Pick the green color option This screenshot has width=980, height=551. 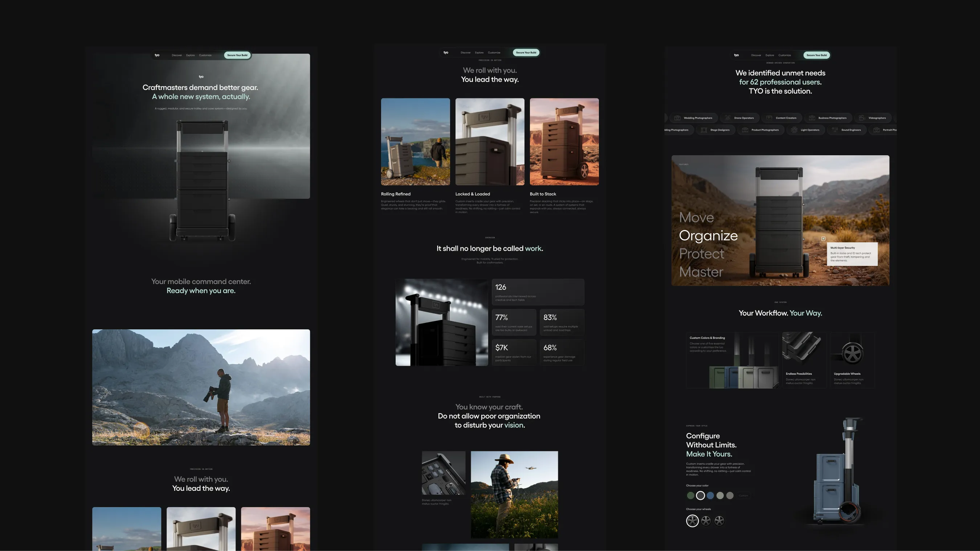[x=690, y=496]
